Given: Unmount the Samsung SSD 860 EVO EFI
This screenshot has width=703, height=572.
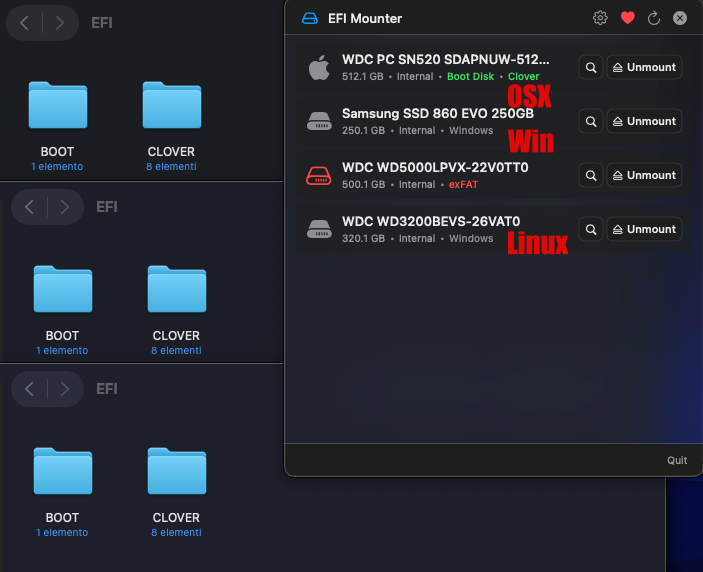Looking at the screenshot, I should pos(644,121).
